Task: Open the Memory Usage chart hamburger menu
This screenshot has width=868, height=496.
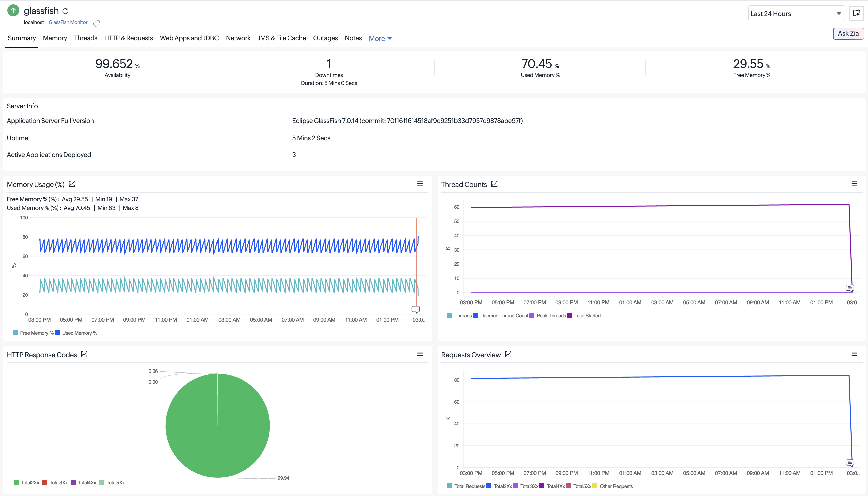Action: (x=420, y=184)
